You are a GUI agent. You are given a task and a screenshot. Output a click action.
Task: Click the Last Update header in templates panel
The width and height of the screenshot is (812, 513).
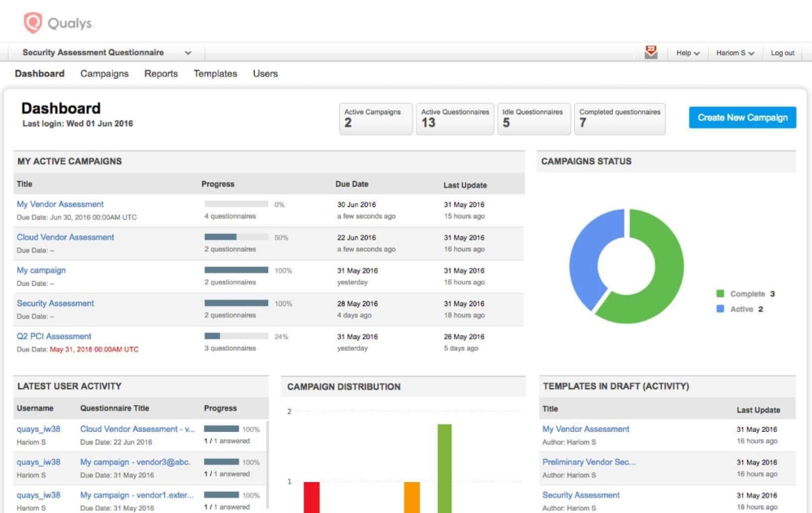[758, 410]
